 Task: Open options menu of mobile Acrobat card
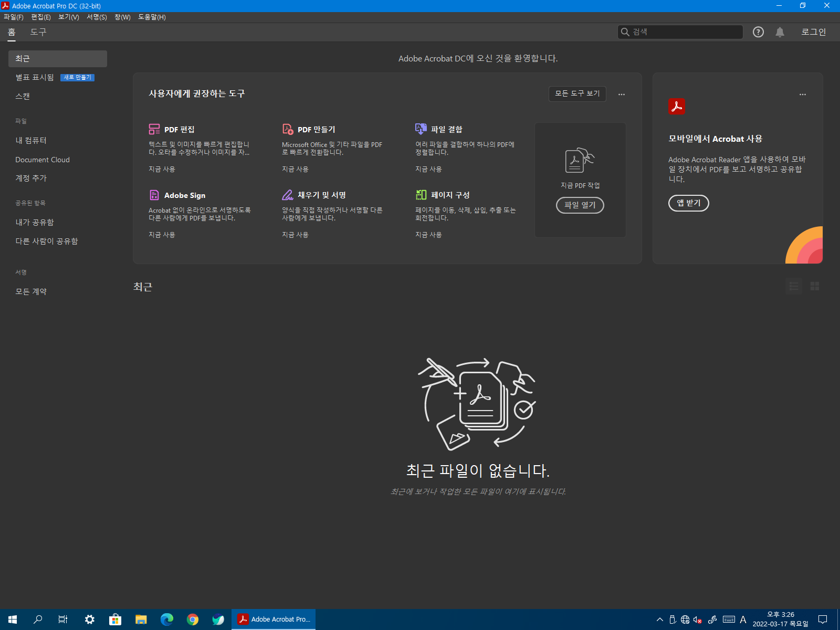coord(803,94)
